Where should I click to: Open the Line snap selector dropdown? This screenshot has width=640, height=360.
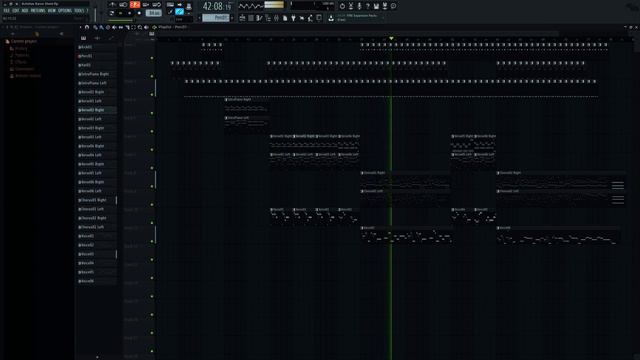[184, 19]
